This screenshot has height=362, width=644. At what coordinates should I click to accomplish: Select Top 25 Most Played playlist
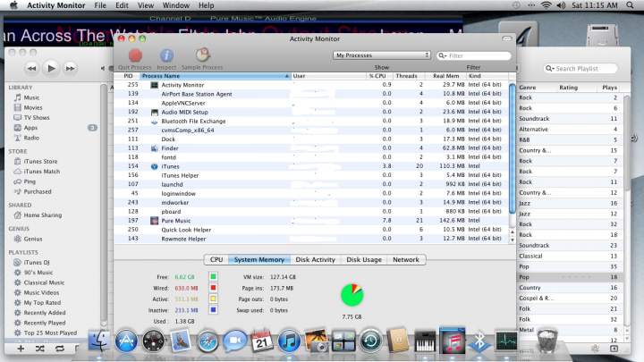point(50,333)
